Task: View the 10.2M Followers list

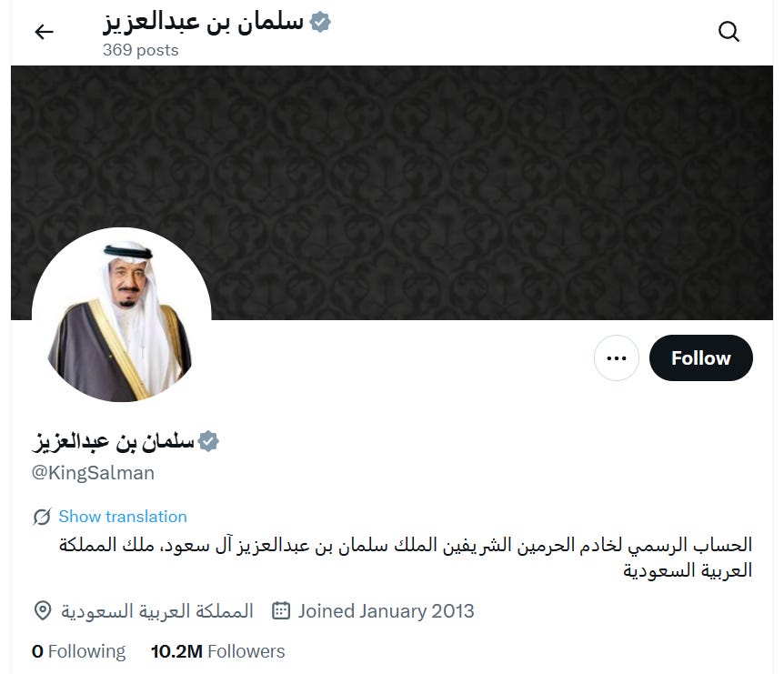Action: tap(217, 651)
